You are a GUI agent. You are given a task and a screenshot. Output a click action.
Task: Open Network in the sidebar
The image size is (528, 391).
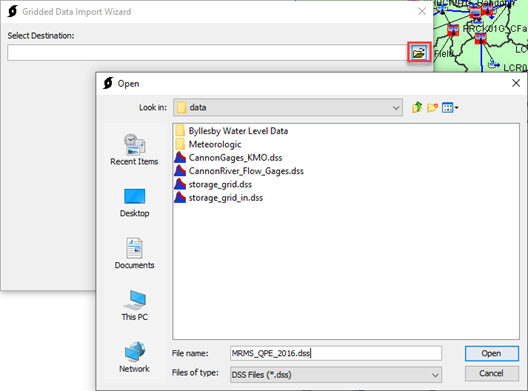click(134, 357)
